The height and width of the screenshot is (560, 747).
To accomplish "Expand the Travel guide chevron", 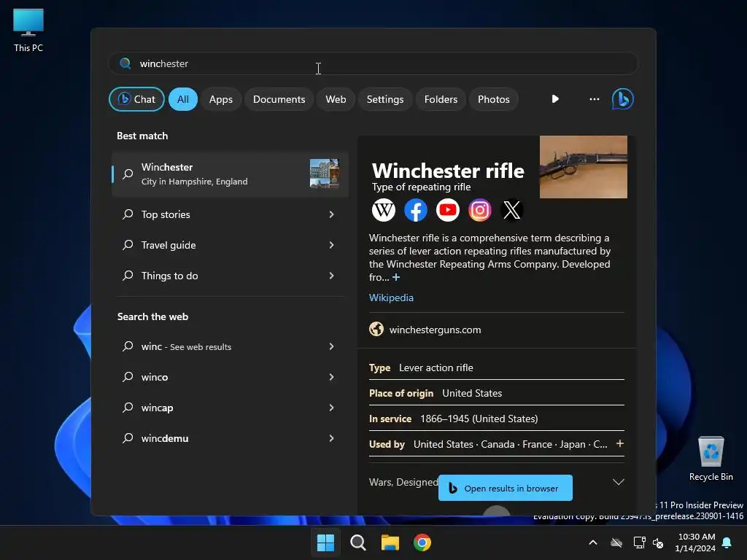I will click(x=332, y=245).
